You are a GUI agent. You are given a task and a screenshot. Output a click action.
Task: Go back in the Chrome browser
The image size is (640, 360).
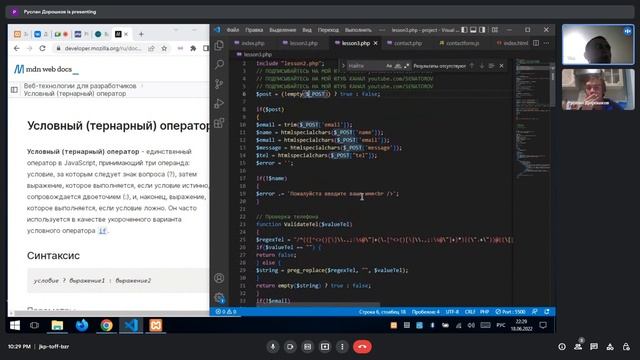[17, 48]
